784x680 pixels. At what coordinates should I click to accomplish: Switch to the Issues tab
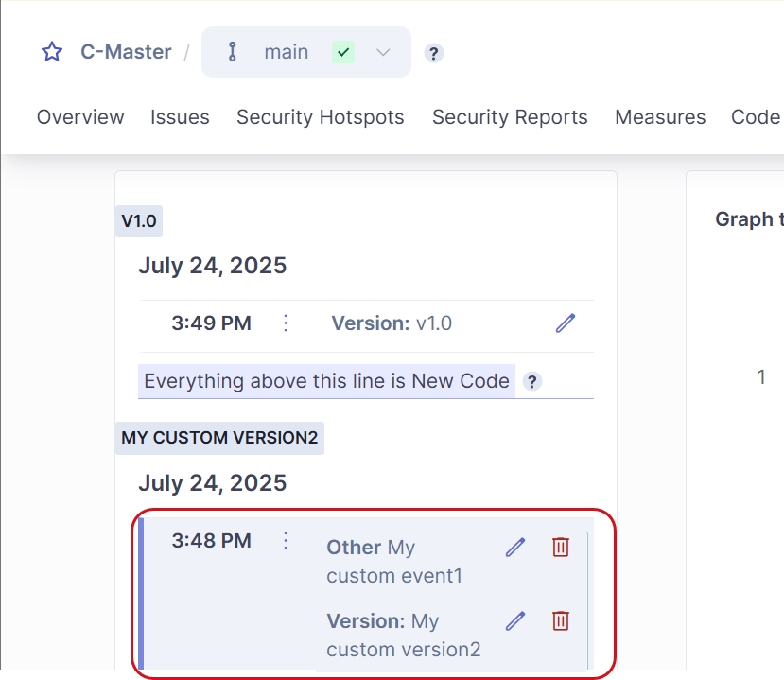[x=180, y=117]
